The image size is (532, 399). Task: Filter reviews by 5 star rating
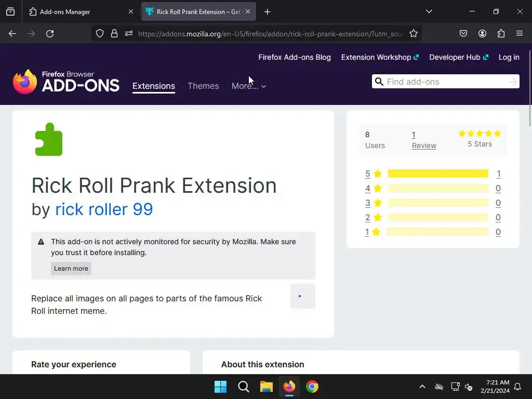click(x=373, y=174)
